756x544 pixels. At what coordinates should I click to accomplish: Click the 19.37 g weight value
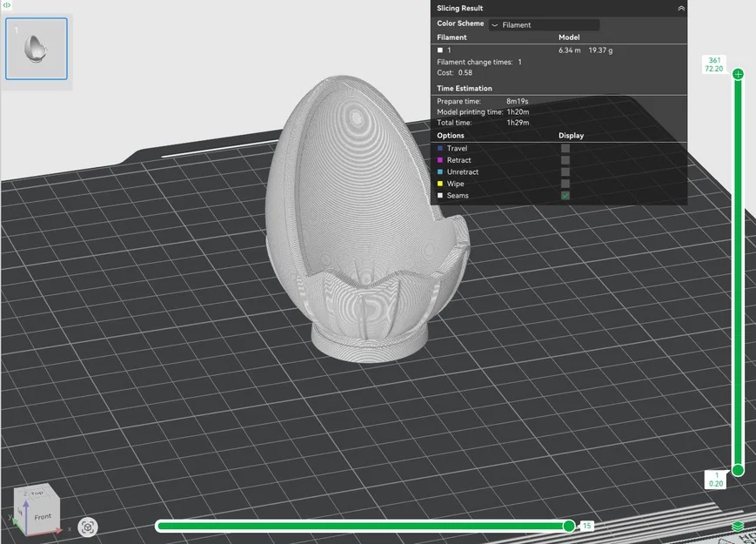tap(600, 50)
